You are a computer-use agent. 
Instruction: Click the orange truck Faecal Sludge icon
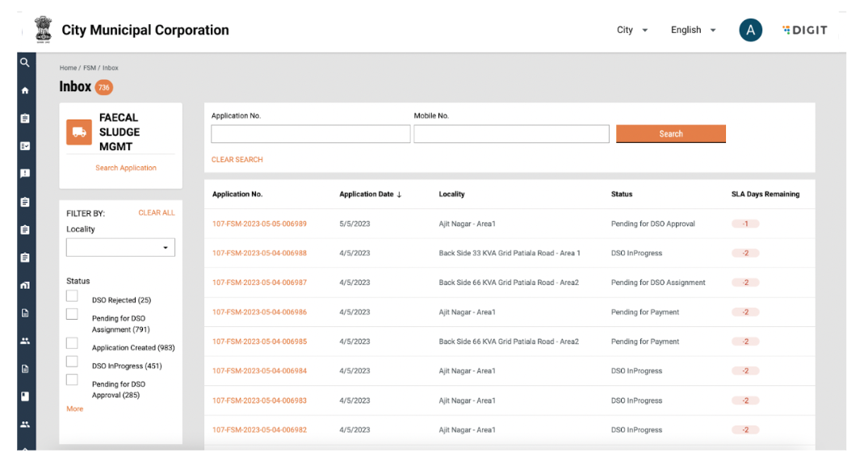coord(79,132)
